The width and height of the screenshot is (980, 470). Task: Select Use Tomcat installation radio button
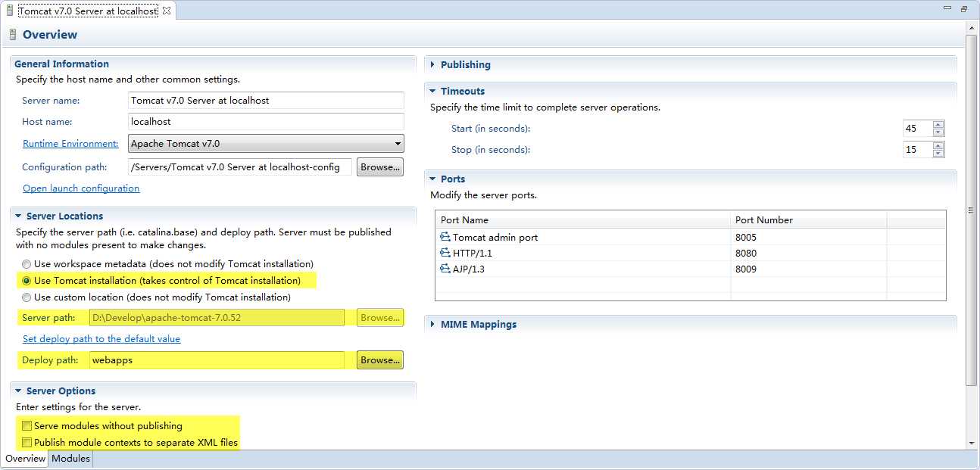27,281
